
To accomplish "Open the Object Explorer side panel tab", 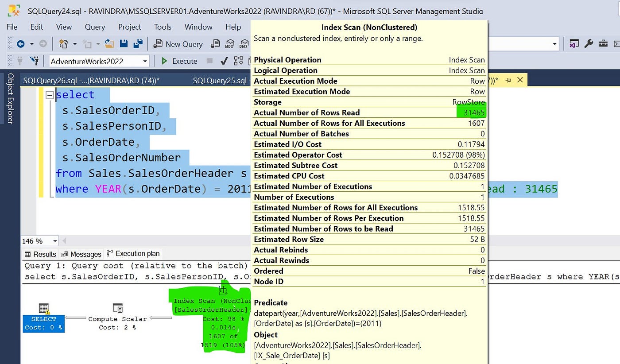I will 10,99.
